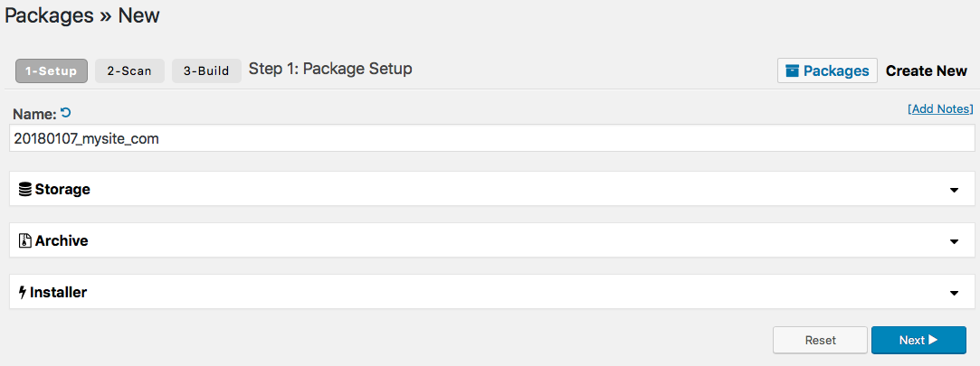Expand the Storage panel arrow
Image resolution: width=980 pixels, height=366 pixels.
click(x=954, y=190)
